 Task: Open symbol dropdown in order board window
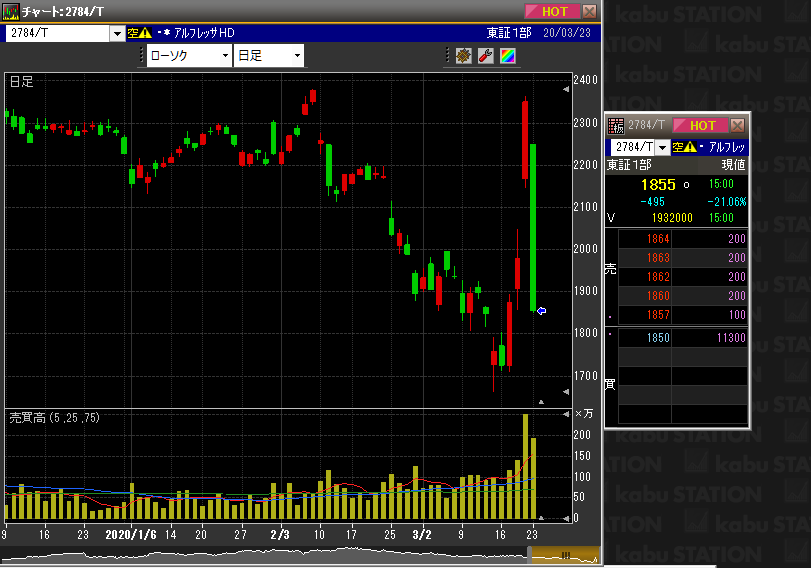(x=663, y=147)
